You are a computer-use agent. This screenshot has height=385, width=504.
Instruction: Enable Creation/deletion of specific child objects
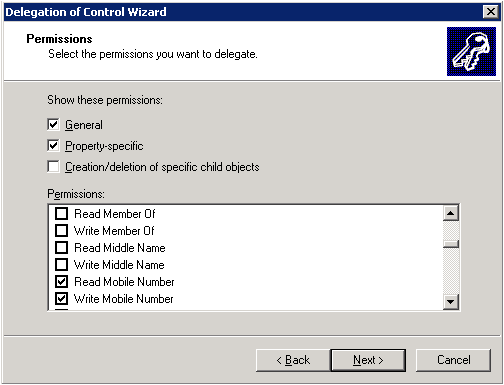pyautogui.click(x=53, y=167)
